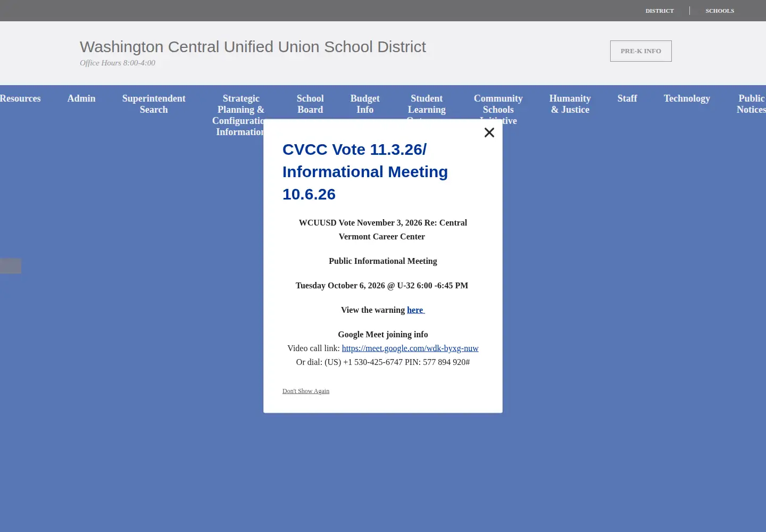Open the Budget Info menu
The width and height of the screenshot is (766, 532).
365,104
